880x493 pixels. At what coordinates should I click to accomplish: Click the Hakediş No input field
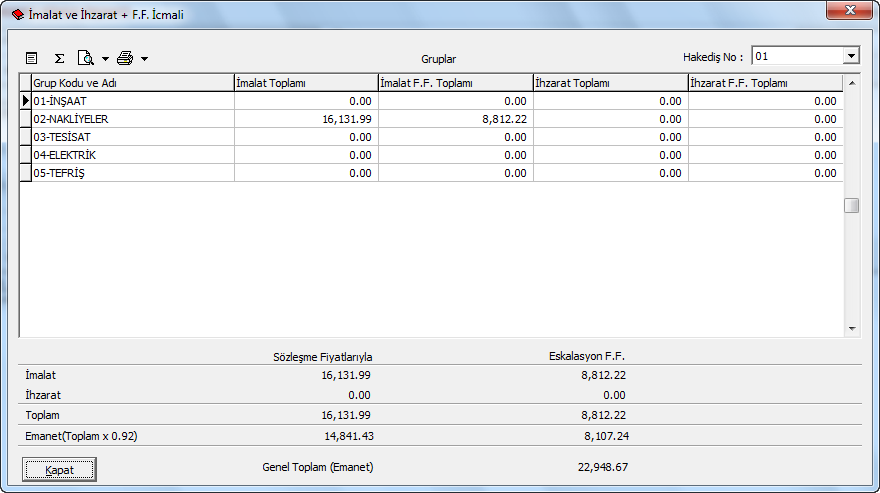point(796,57)
